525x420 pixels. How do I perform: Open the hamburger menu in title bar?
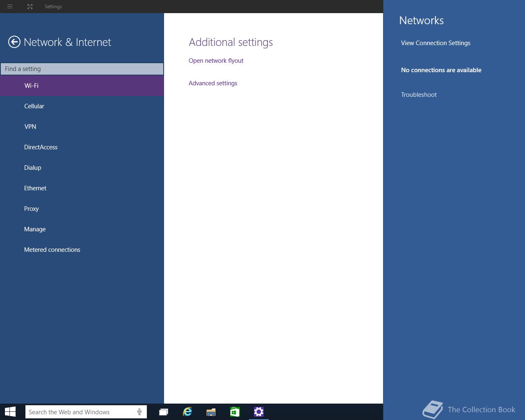coord(10,7)
